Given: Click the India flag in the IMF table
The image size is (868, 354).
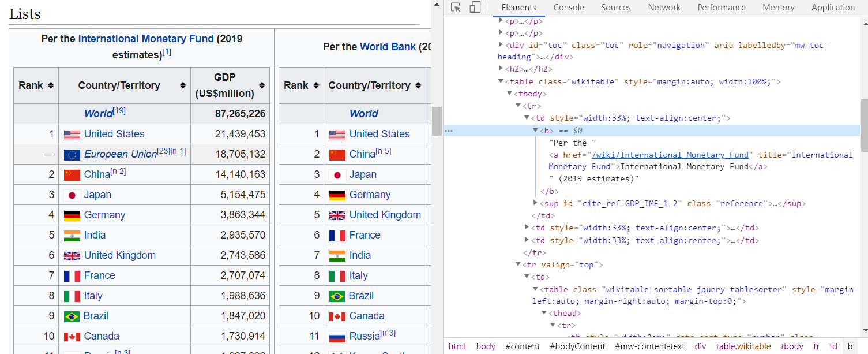Looking at the screenshot, I should [x=72, y=236].
